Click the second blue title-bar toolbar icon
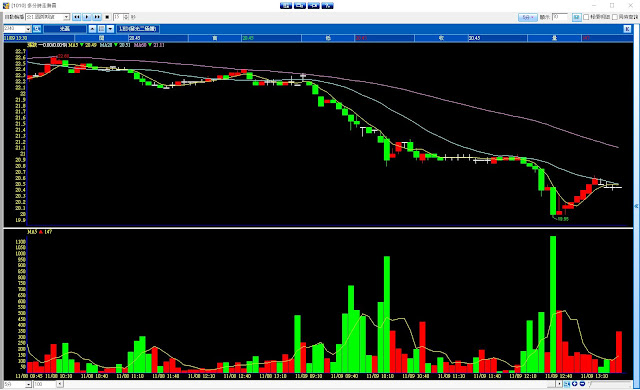Image resolution: width=640 pixels, height=390 pixels. point(300,6)
